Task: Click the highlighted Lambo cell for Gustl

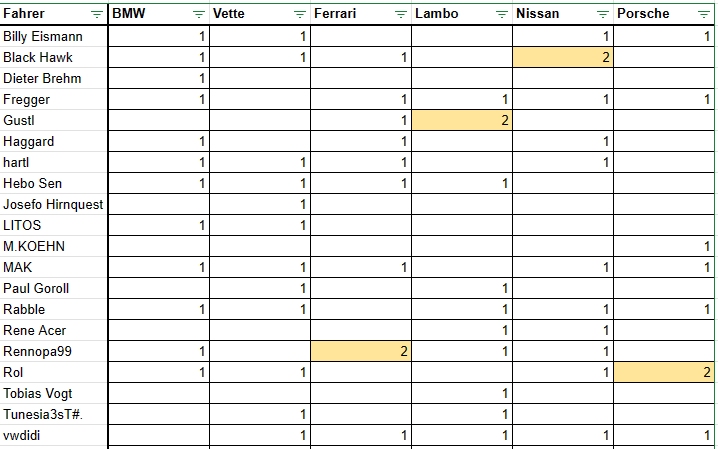Action: 461,120
